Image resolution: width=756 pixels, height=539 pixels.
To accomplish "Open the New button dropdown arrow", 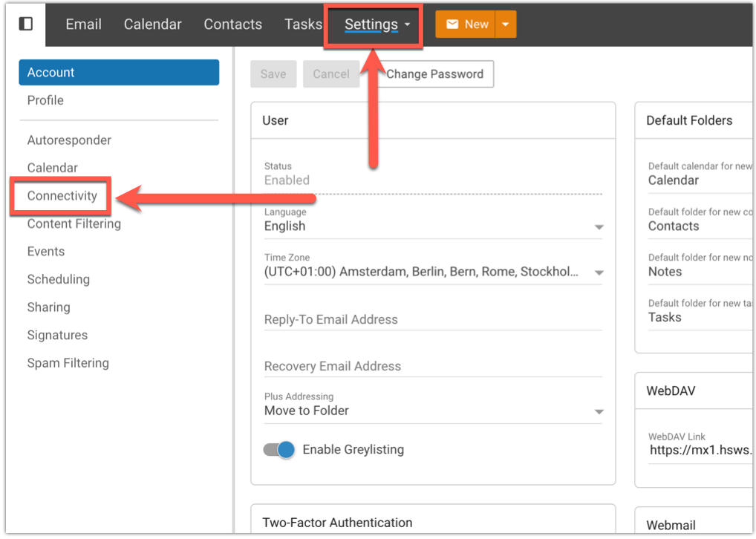I will point(505,24).
